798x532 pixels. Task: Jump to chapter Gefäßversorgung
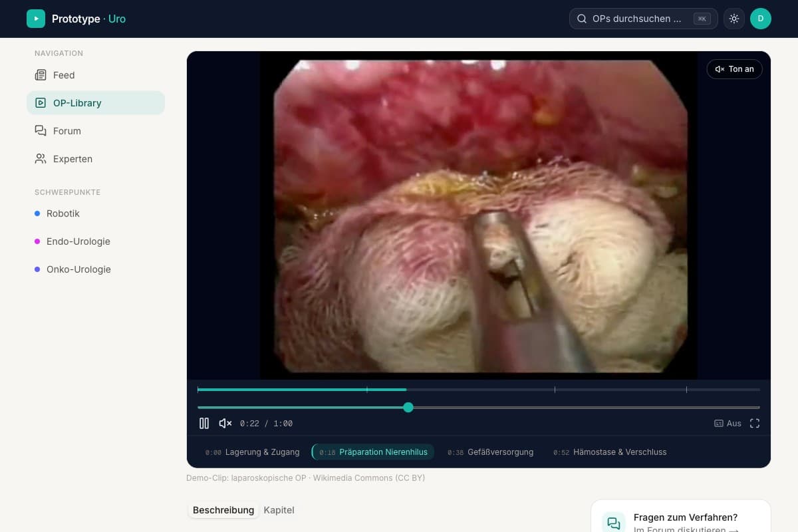pyautogui.click(x=491, y=452)
